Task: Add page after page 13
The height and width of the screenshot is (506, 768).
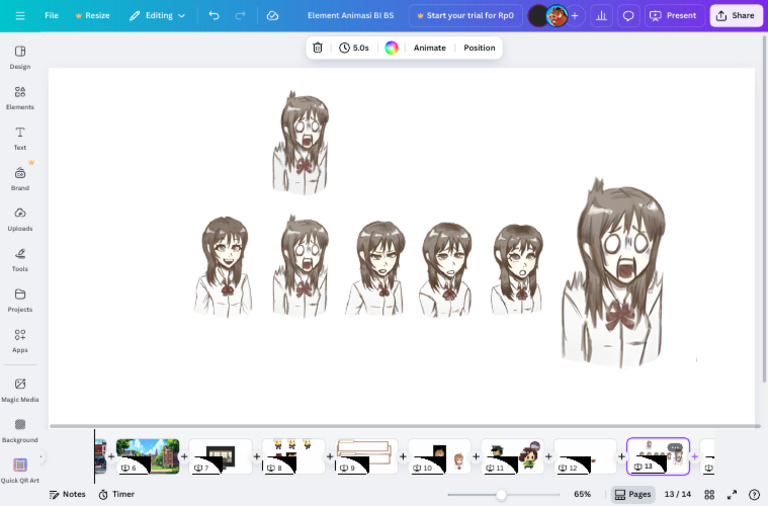Action: (x=695, y=457)
